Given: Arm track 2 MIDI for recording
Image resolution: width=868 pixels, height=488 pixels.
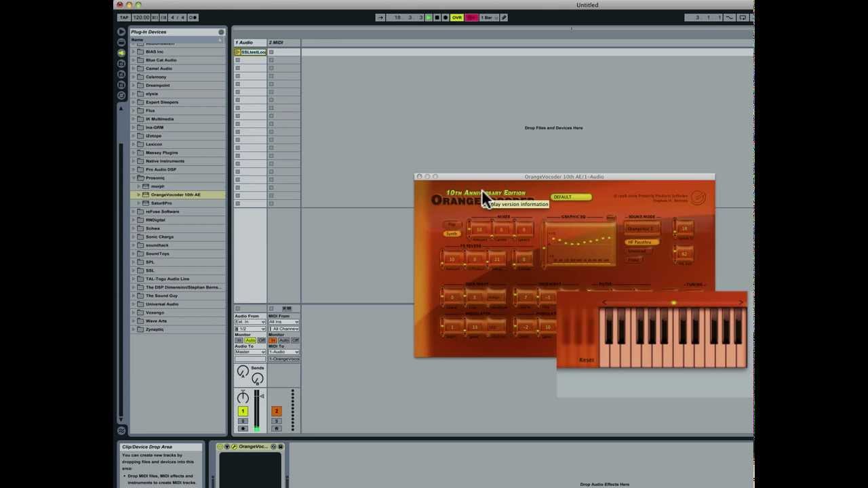Looking at the screenshot, I should [277, 428].
